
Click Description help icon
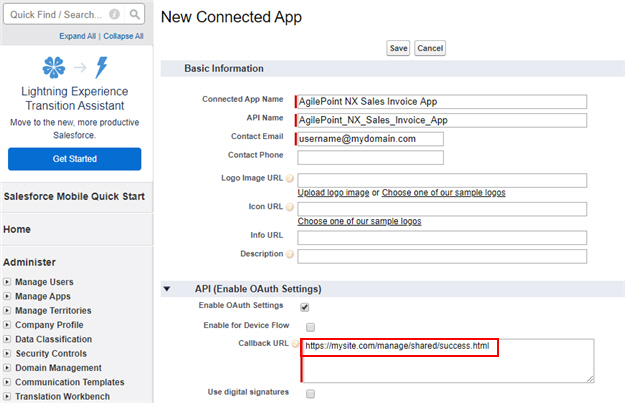click(290, 254)
